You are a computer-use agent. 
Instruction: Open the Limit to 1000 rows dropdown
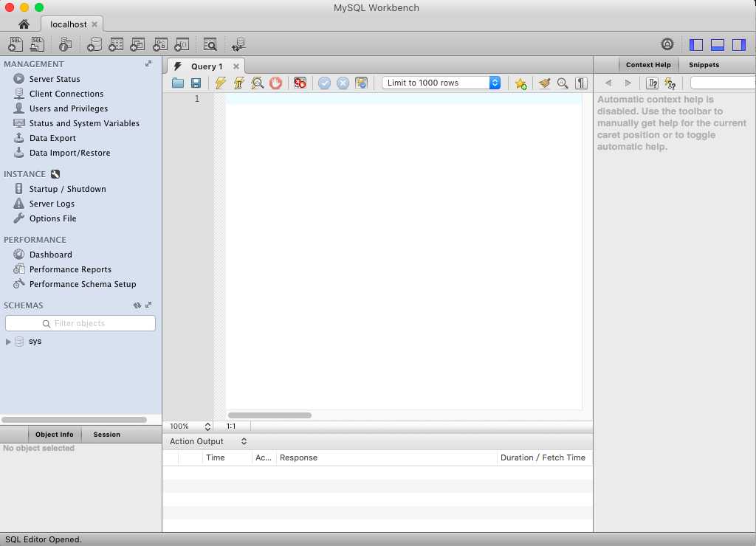coord(441,83)
